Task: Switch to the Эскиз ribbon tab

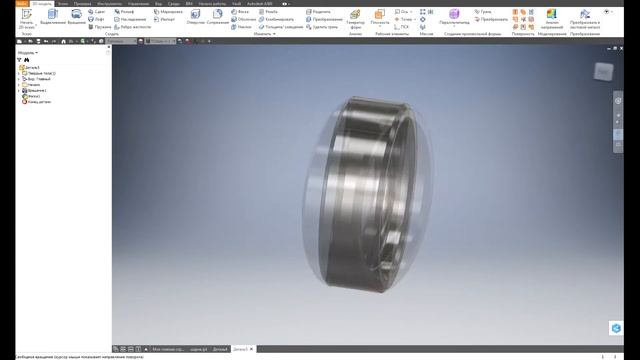Action: pos(63,4)
